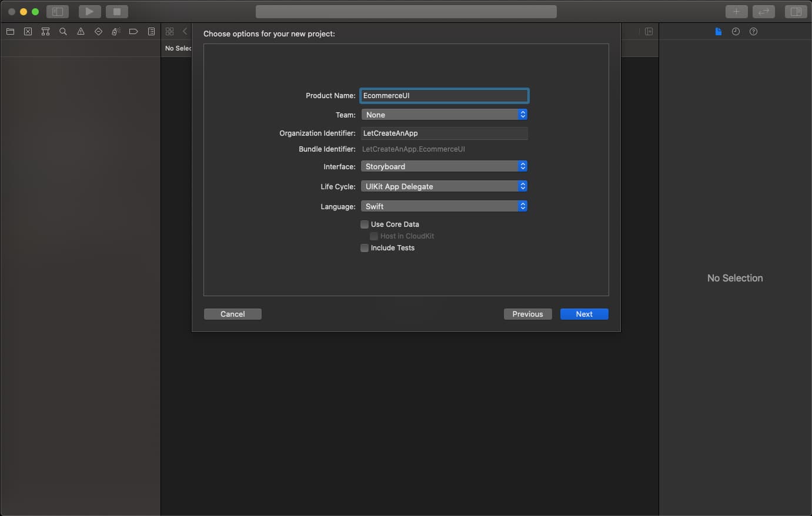Viewport: 812px width, 516px height.
Task: Click the Run play button
Action: pos(89,12)
